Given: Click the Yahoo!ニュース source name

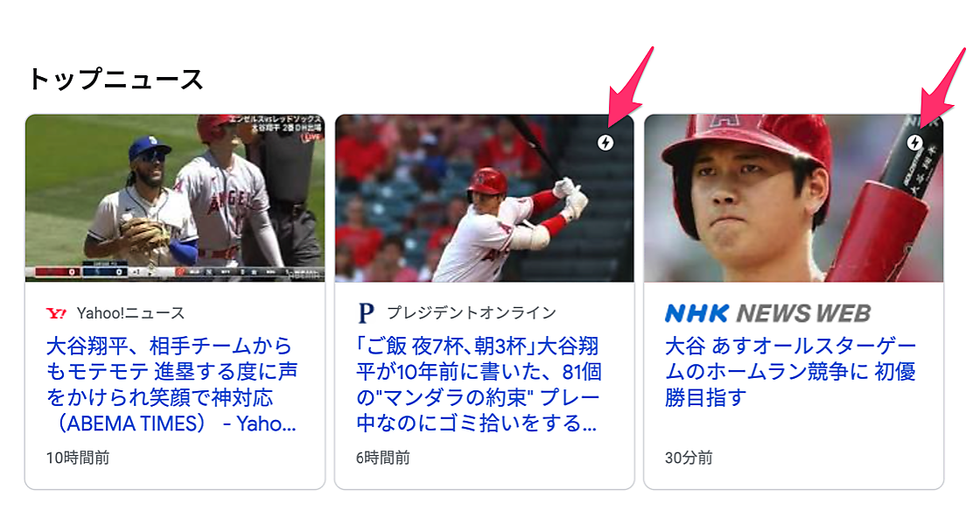Looking at the screenshot, I should tap(130, 313).
